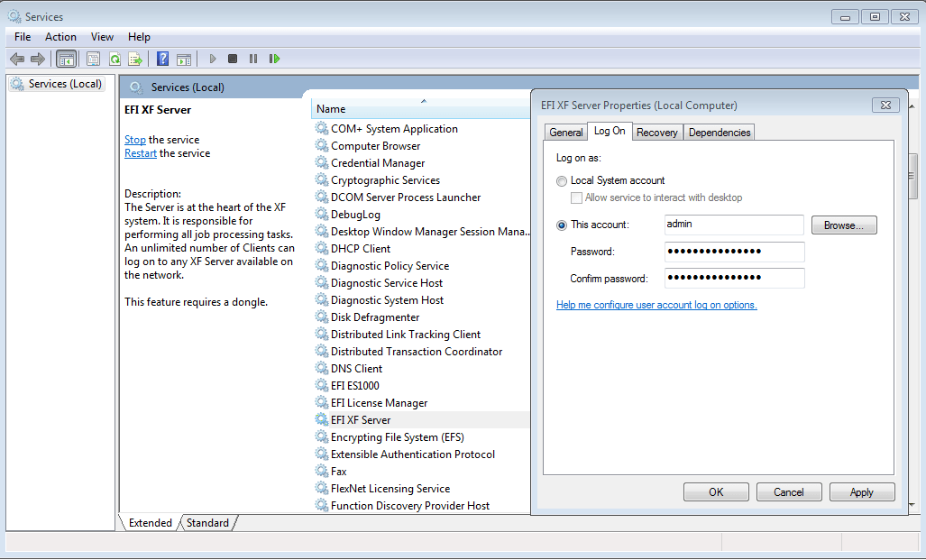Open Help me configure user account link
Viewport: 926px width, 560px height.
[656, 305]
